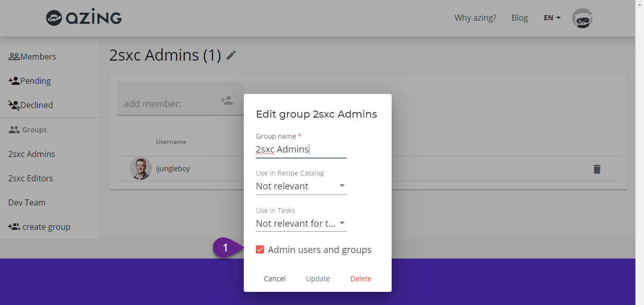Click the create group icon
Viewport: 644px width, 305px height.
click(14, 226)
